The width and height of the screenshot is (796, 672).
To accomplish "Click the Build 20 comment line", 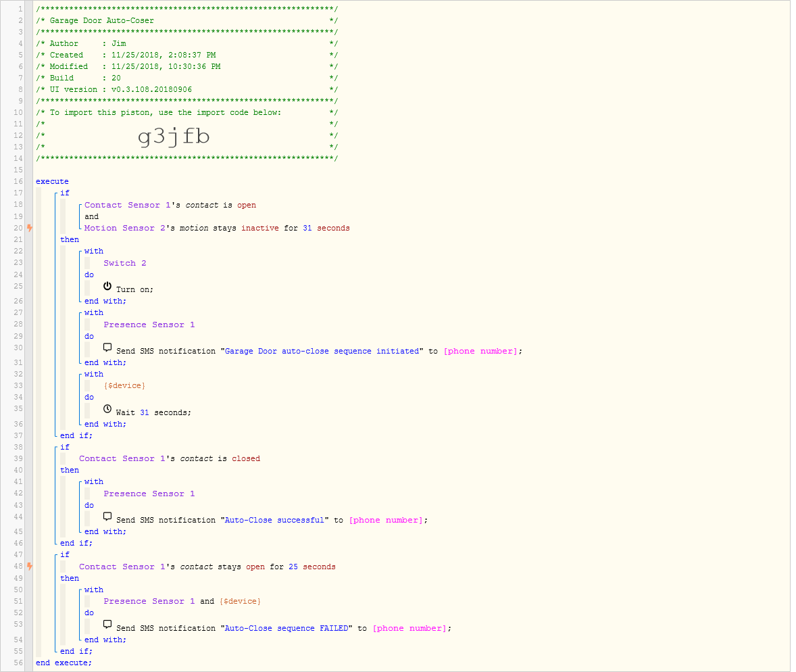I will point(186,78).
